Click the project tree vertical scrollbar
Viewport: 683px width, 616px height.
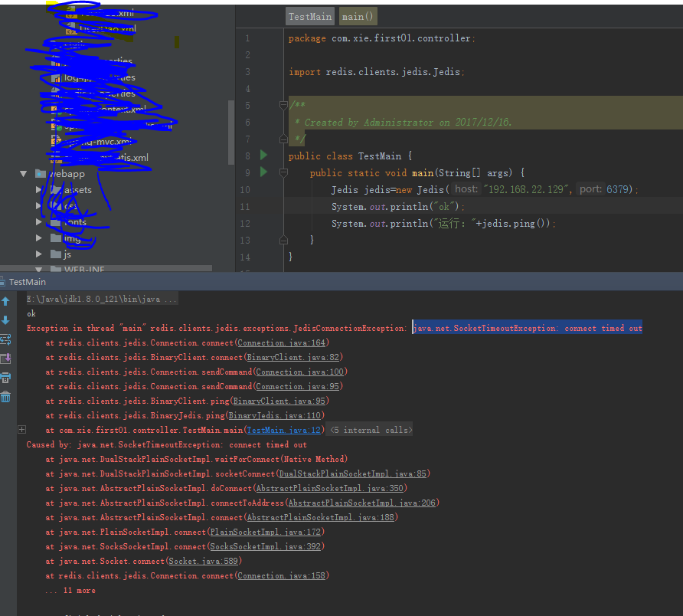tap(231, 133)
